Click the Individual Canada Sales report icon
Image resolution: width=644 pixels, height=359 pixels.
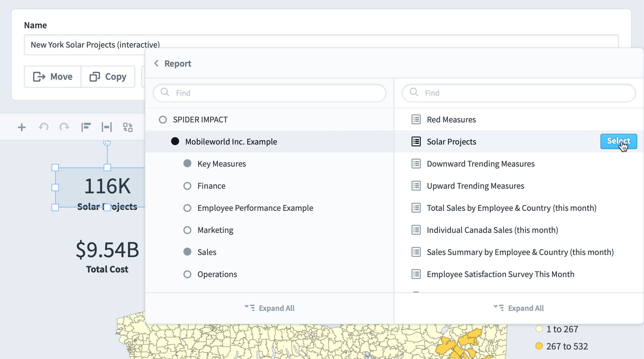(x=416, y=230)
